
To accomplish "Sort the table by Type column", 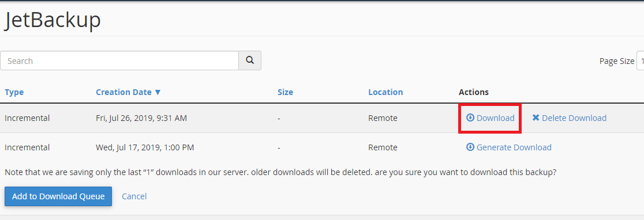I will 14,92.
